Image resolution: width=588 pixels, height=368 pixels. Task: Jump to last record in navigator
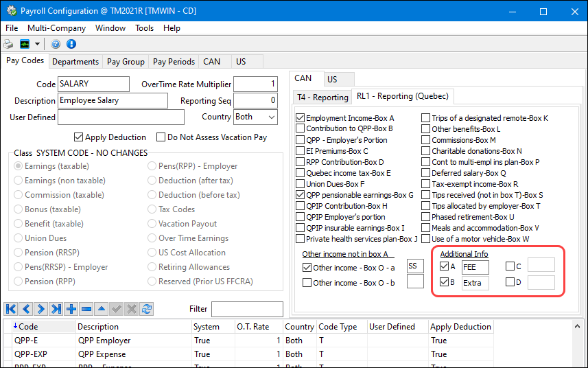tap(56, 309)
